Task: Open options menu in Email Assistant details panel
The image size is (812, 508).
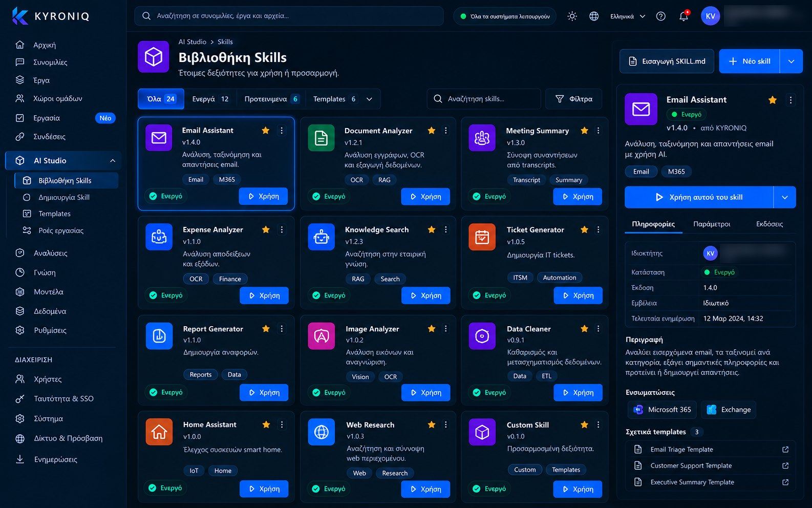Action: coord(790,100)
